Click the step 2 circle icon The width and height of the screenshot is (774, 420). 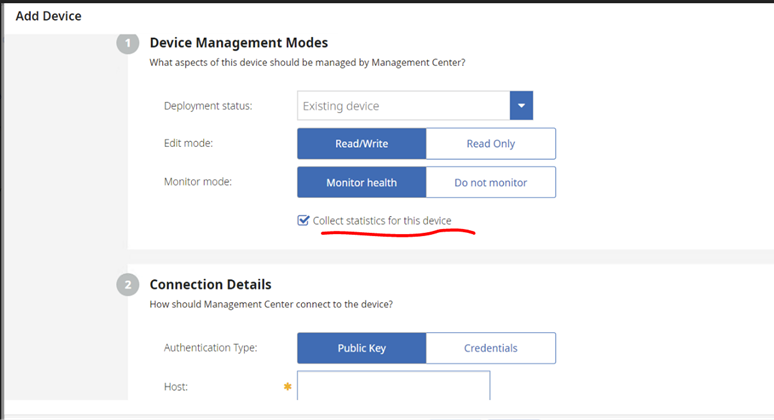(x=128, y=285)
